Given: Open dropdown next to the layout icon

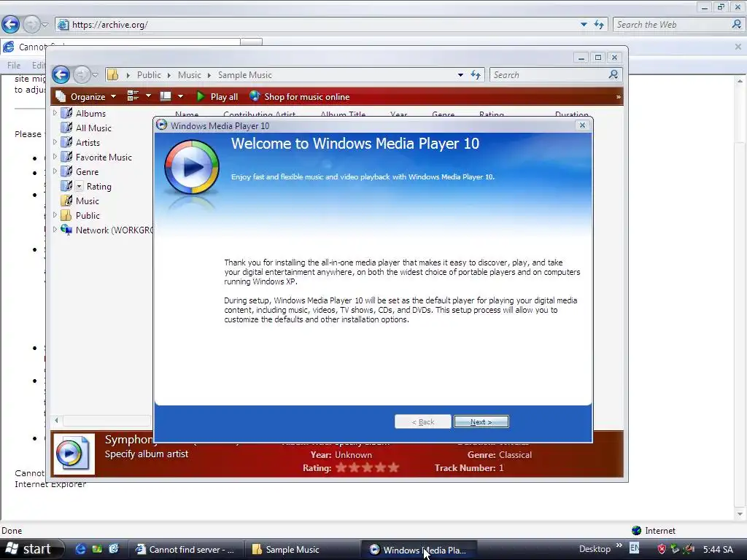Looking at the screenshot, I should tap(180, 96).
